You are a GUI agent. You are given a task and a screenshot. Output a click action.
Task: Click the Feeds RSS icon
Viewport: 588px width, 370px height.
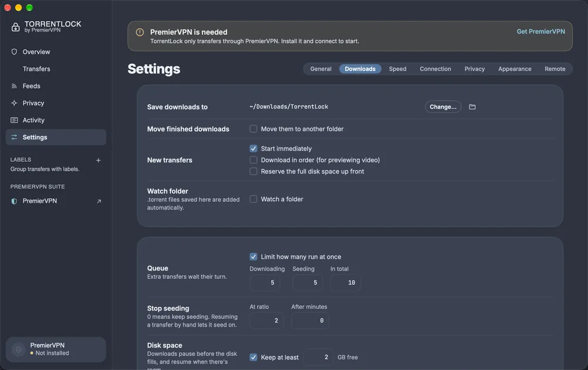click(14, 86)
